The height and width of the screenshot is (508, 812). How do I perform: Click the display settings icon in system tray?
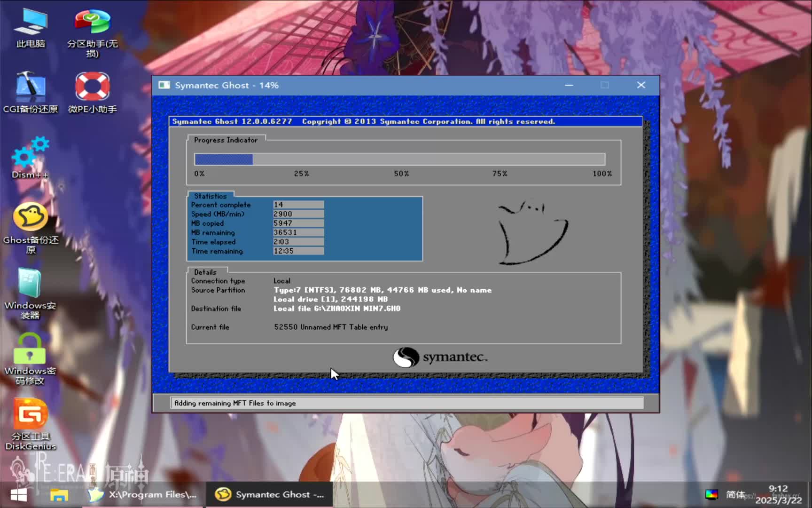pyautogui.click(x=712, y=494)
